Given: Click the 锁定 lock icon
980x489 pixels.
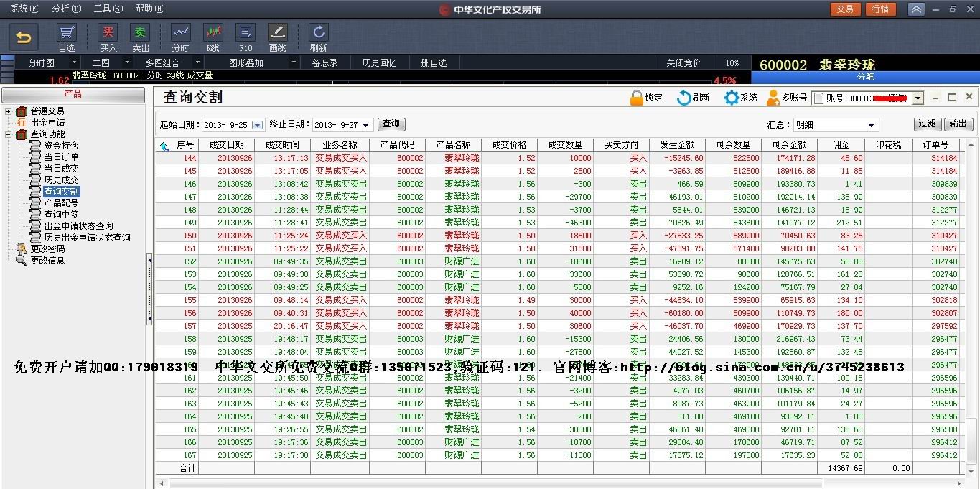Looking at the screenshot, I should [637, 98].
